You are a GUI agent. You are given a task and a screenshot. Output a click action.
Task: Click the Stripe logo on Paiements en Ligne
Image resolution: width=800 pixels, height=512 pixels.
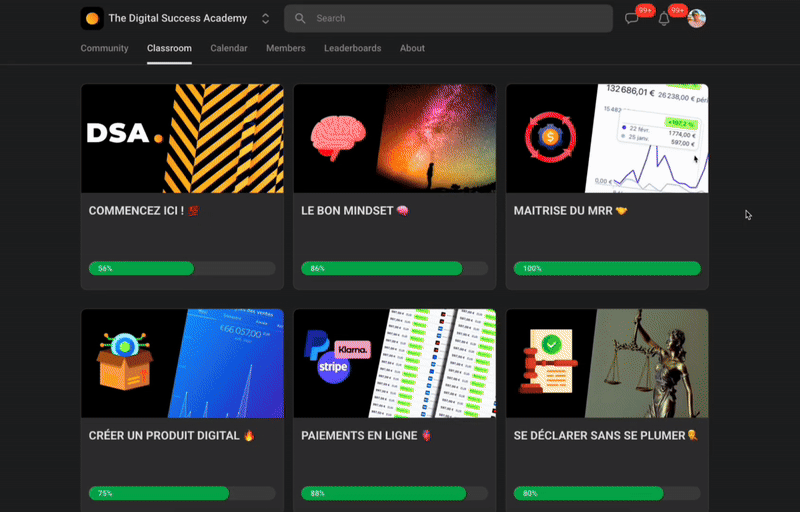[x=333, y=368]
